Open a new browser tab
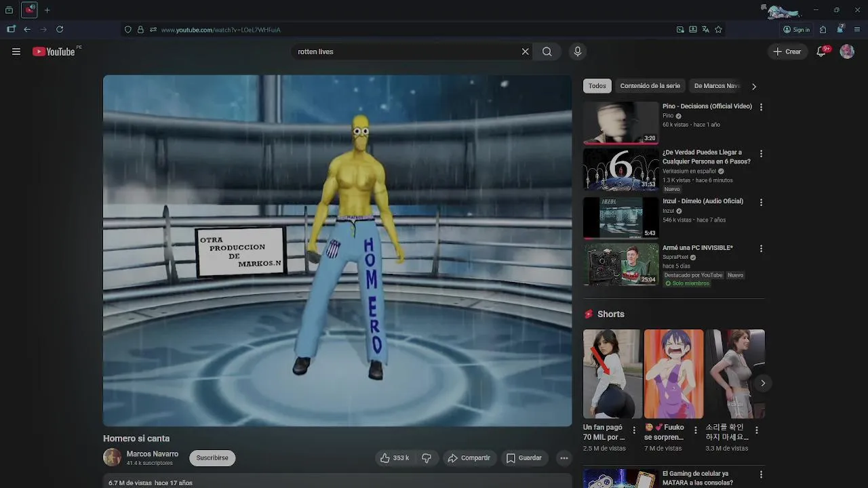The height and width of the screenshot is (488, 868). 47,10
